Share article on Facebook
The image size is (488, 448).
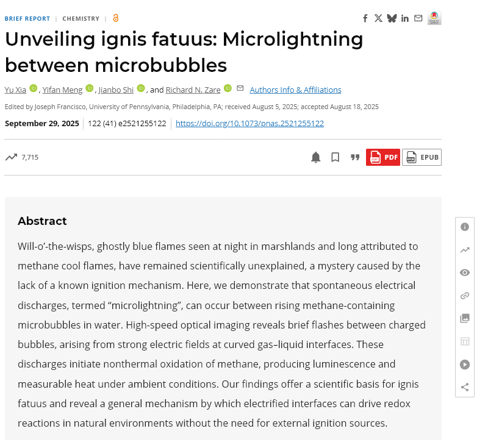[365, 18]
